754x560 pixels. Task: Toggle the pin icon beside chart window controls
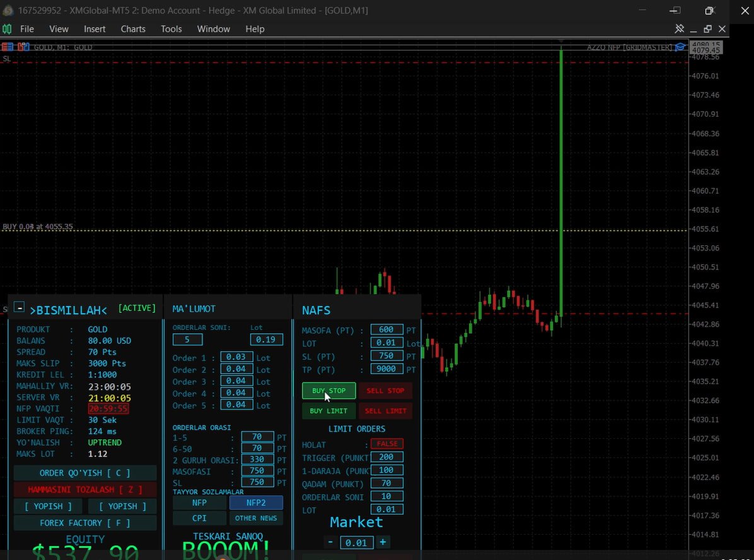(x=679, y=29)
